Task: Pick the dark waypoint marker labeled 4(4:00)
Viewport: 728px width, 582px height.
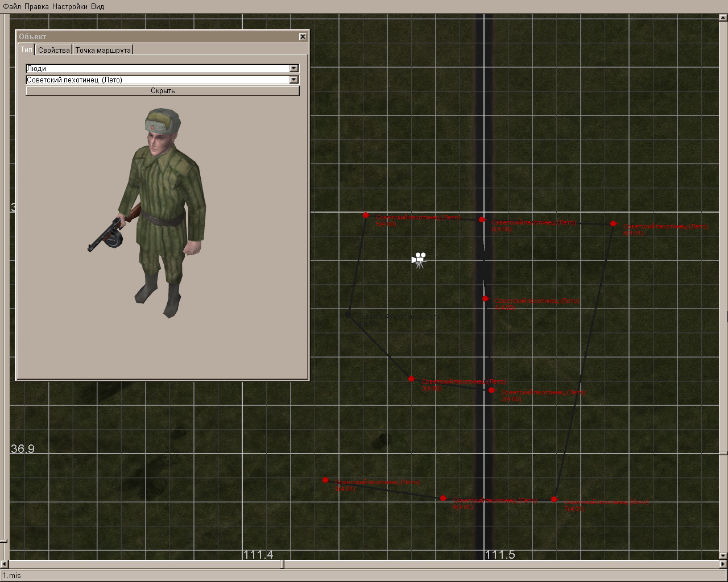Action: (348, 314)
